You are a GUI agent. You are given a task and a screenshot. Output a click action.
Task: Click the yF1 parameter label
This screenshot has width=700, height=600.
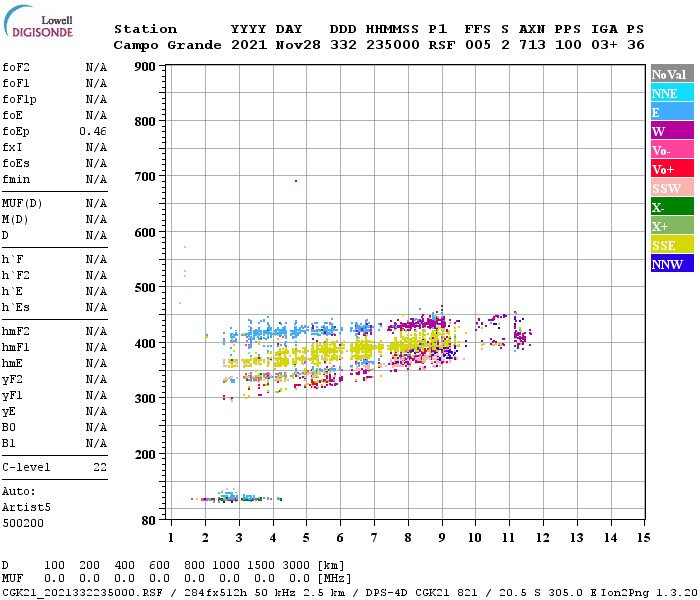coord(12,396)
